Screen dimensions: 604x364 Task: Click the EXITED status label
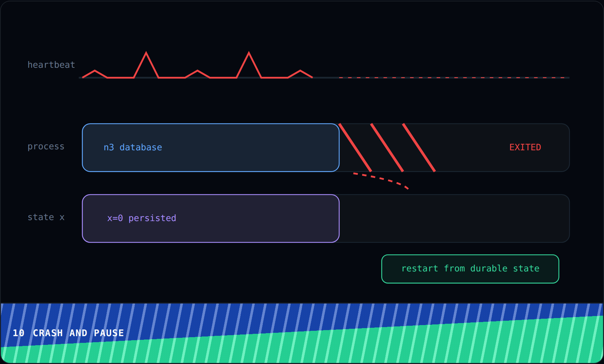click(x=525, y=147)
